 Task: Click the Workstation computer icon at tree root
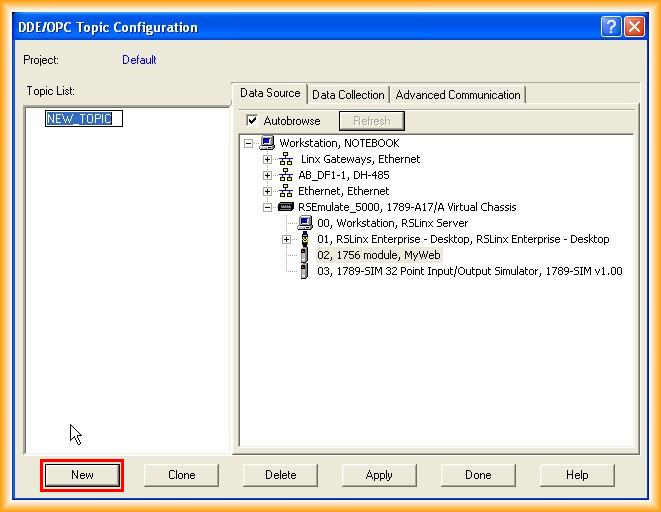tap(267, 143)
